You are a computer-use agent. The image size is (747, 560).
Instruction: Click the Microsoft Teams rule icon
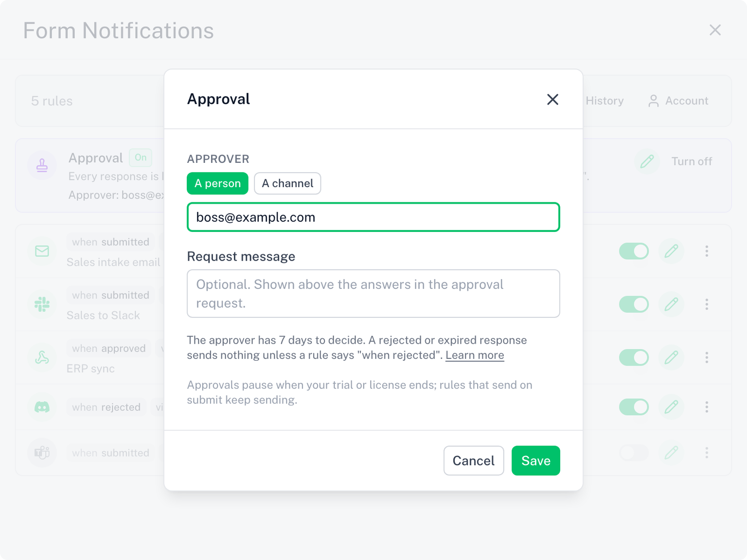point(42,453)
